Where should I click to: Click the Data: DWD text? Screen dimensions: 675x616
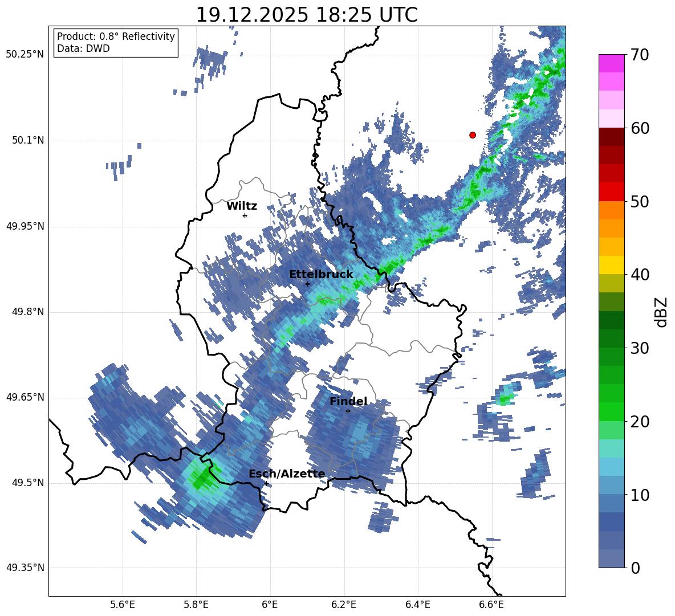click(x=83, y=48)
